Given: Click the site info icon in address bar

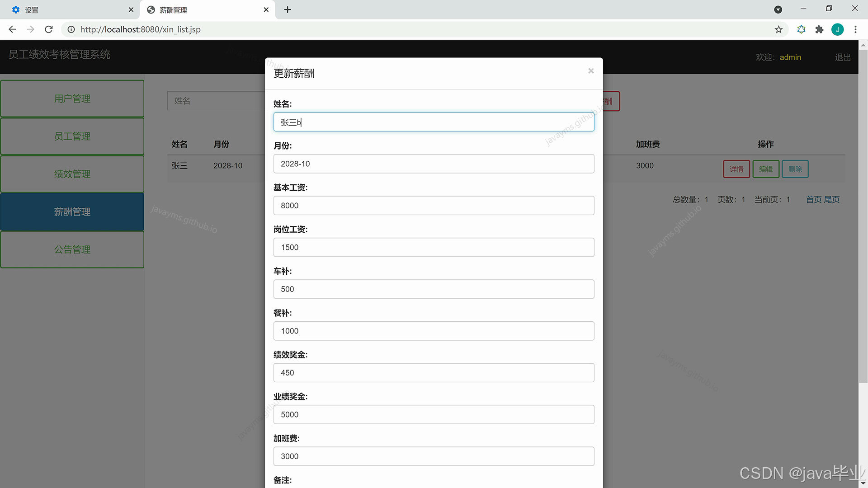Looking at the screenshot, I should [x=71, y=29].
